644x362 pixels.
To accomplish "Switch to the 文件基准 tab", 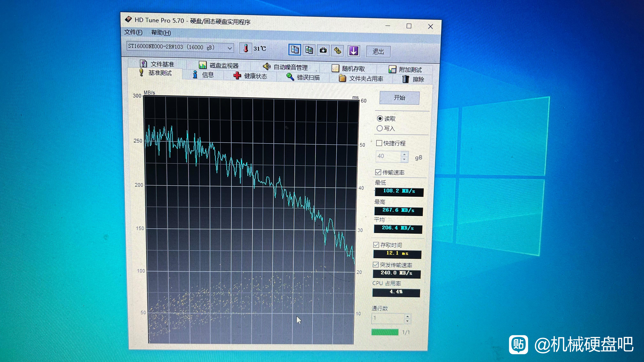I will [157, 64].
